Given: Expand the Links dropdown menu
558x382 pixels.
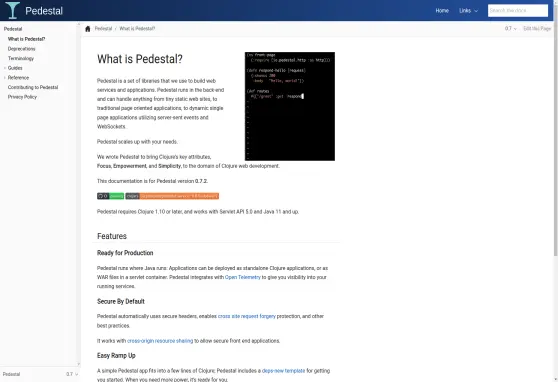Looking at the screenshot, I should click(x=468, y=11).
